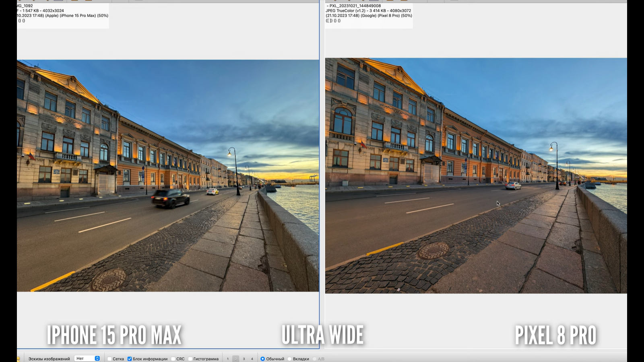Open the Эскизы изображений dropdown showing Нет
This screenshot has height=362, width=644.
click(x=88, y=359)
